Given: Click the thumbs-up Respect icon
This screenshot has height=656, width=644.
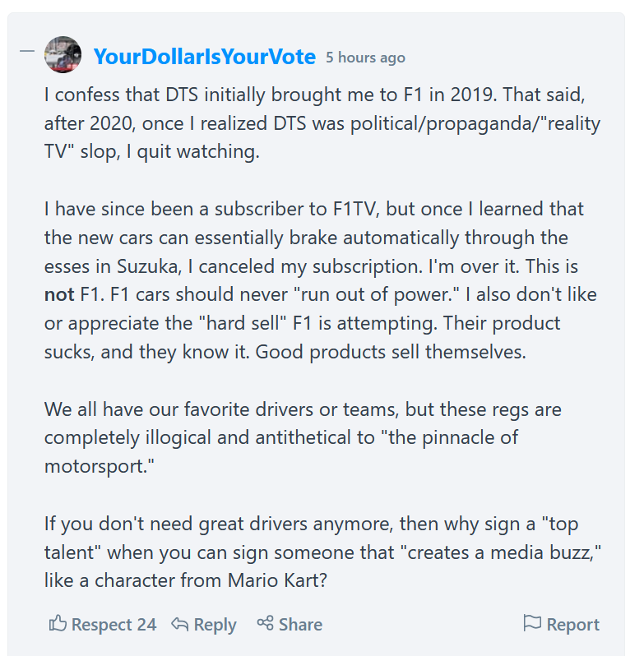Looking at the screenshot, I should point(58,624).
